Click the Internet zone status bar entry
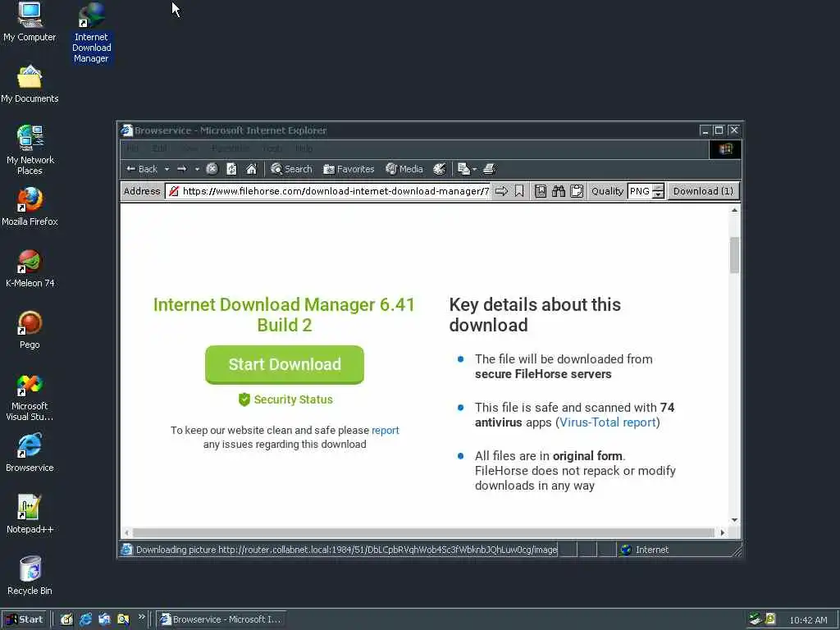The image size is (840, 630). (x=645, y=550)
